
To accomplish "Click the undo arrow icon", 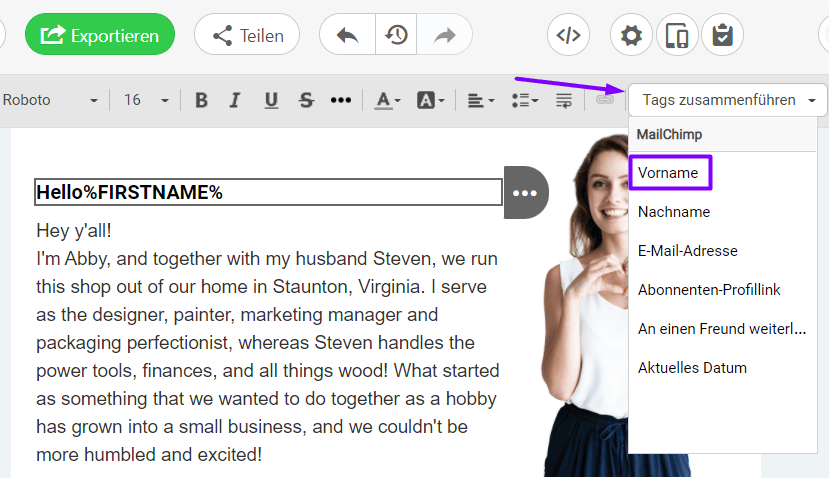I will tap(348, 35).
